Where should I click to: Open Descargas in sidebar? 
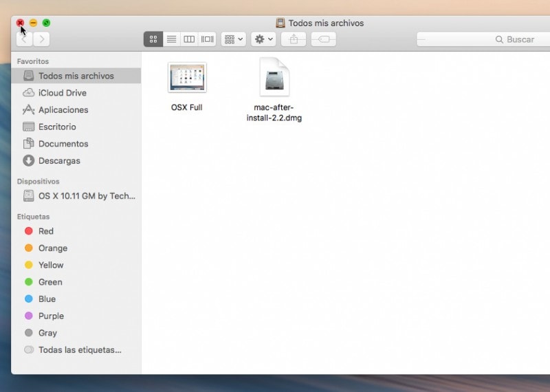(76, 161)
